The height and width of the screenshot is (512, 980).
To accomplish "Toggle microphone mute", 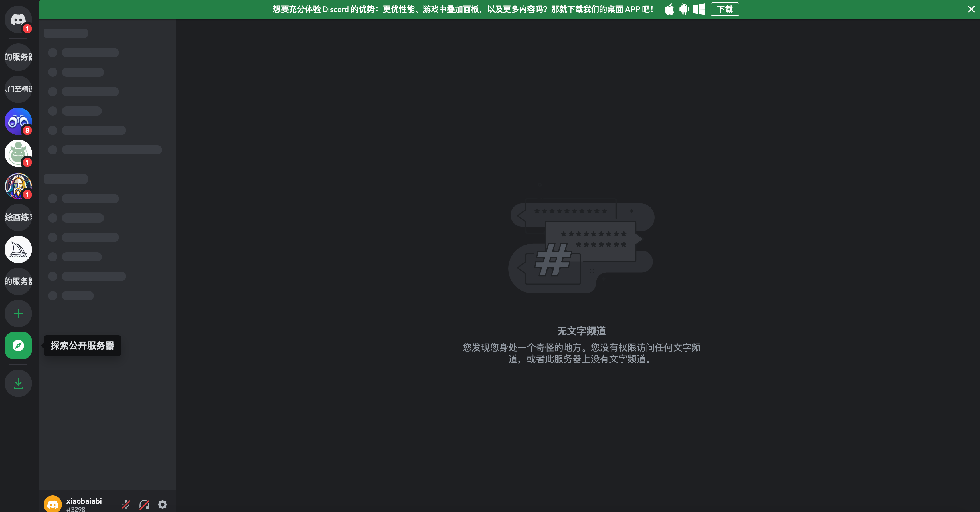I will click(126, 504).
